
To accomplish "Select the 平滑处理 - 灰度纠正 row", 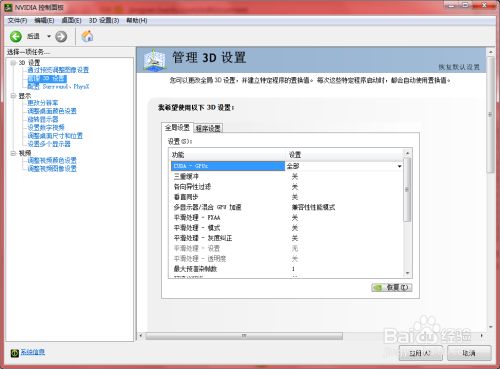I will (x=287, y=238).
